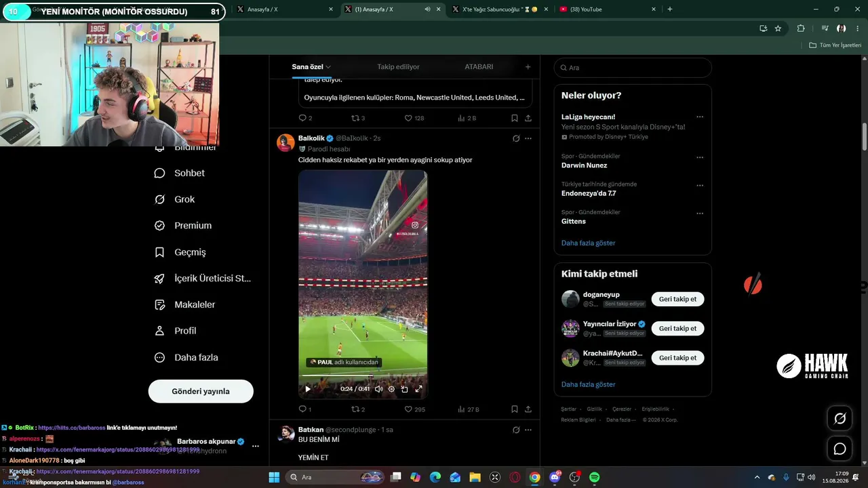Add a new feed tab with plus
The width and height of the screenshot is (868, 488).
528,67
